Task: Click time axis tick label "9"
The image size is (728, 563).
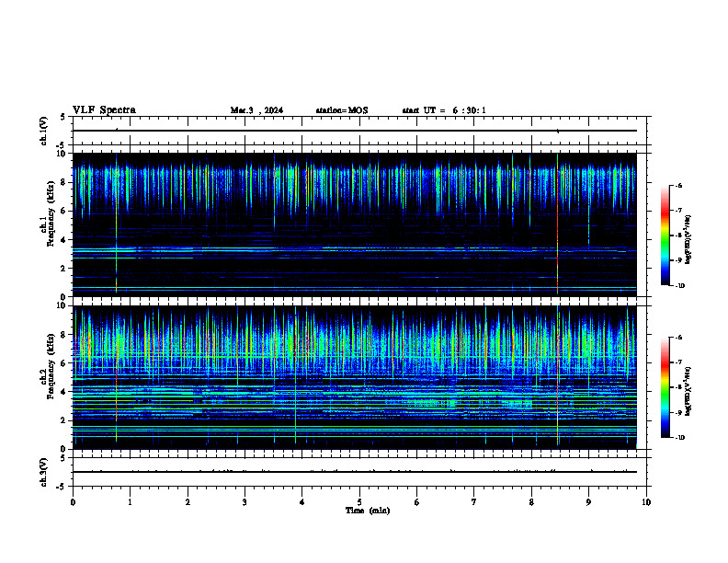Action: (588, 502)
